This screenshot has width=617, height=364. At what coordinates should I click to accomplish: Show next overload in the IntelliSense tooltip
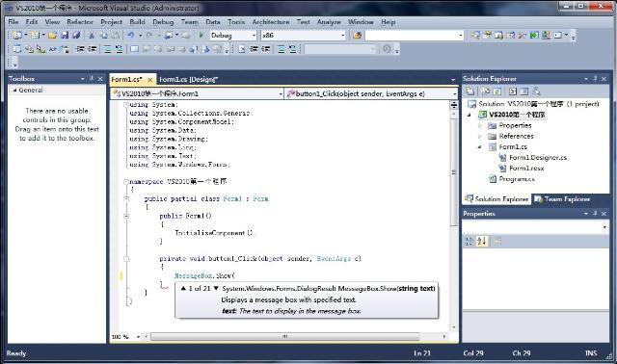216,289
